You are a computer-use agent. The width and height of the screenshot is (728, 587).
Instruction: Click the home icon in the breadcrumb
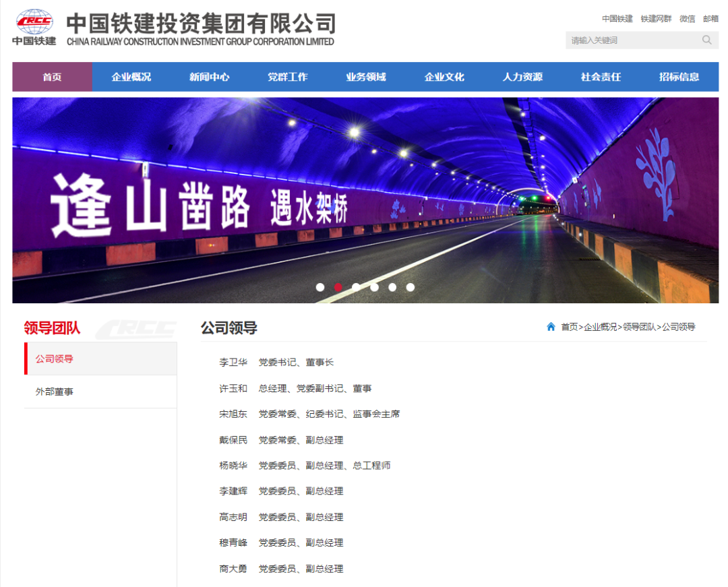click(551, 326)
